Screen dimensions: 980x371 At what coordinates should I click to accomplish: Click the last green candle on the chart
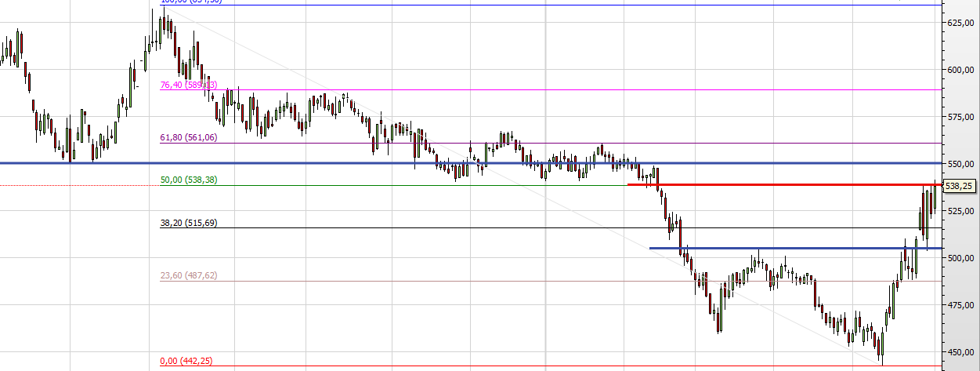[x=935, y=198]
